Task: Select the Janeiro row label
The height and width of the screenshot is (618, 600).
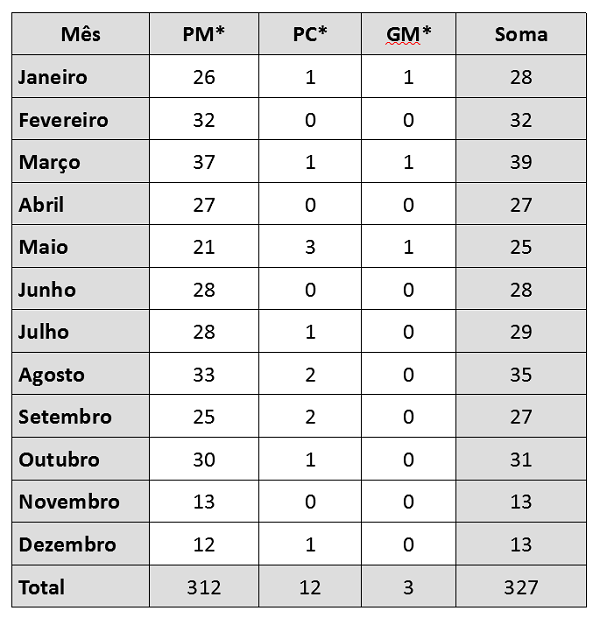Action: 53,77
